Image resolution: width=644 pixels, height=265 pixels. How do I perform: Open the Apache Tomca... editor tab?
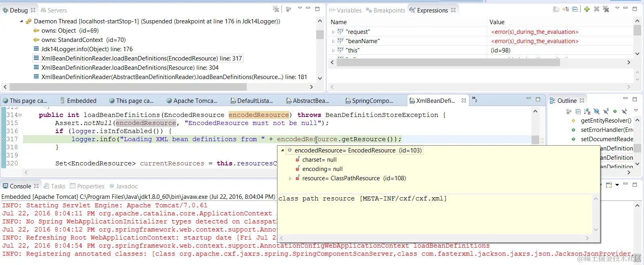192,101
